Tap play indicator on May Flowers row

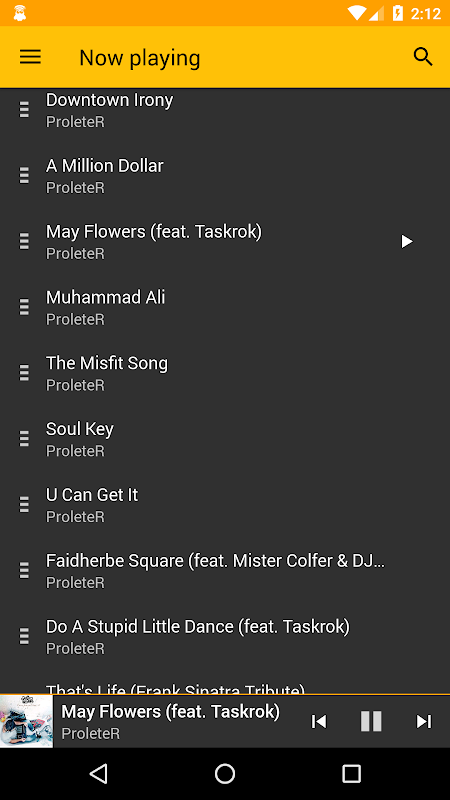[407, 241]
